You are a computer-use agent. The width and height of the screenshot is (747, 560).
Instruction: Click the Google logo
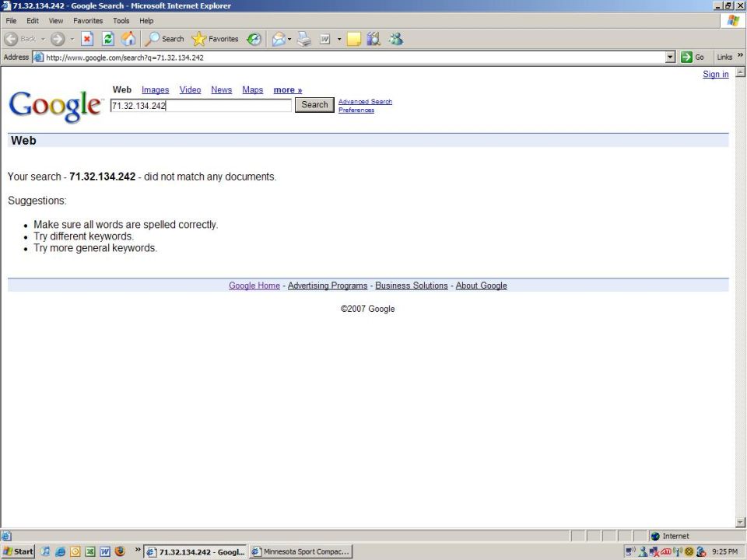56,107
